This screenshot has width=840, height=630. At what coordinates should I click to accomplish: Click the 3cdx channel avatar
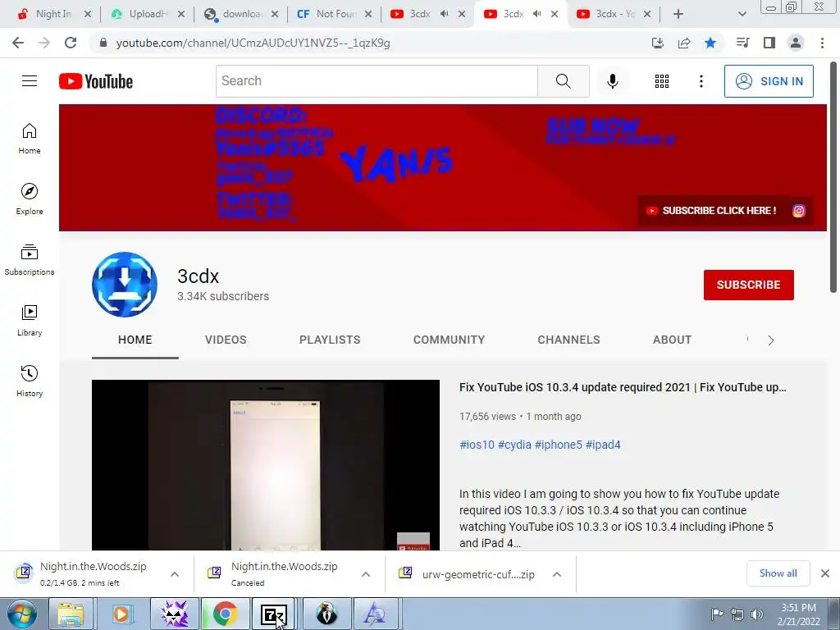(125, 285)
